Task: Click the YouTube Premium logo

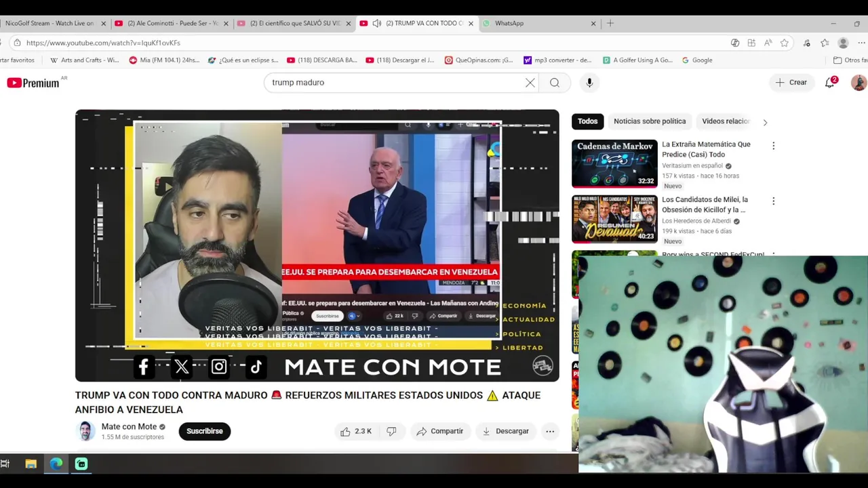Action: [x=33, y=83]
